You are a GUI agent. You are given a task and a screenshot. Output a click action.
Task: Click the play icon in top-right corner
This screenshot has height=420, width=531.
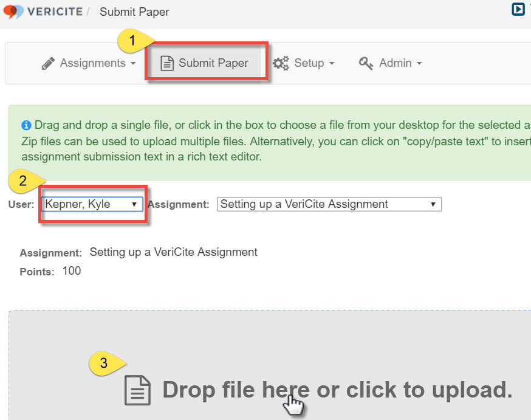(x=518, y=9)
